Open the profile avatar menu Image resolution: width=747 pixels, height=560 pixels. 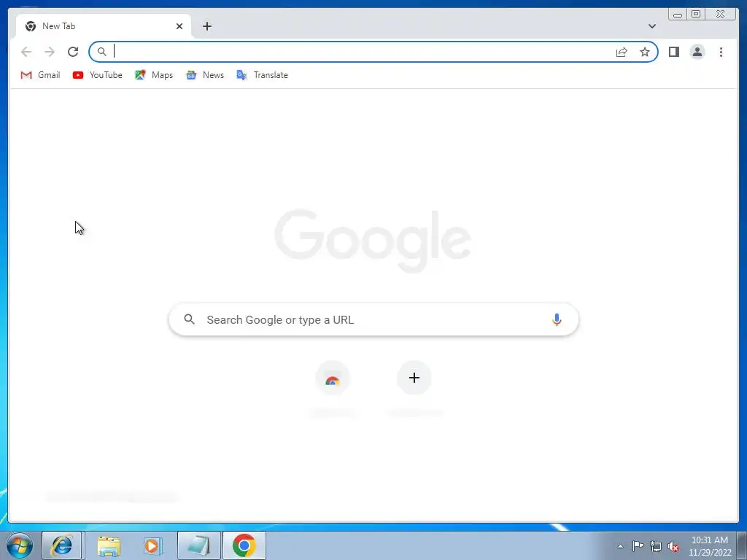click(697, 52)
